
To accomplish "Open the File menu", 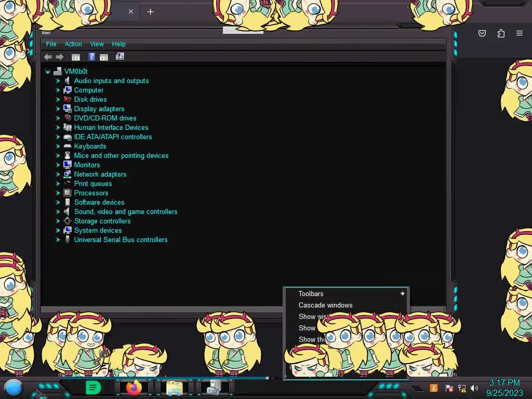I will pos(51,44).
